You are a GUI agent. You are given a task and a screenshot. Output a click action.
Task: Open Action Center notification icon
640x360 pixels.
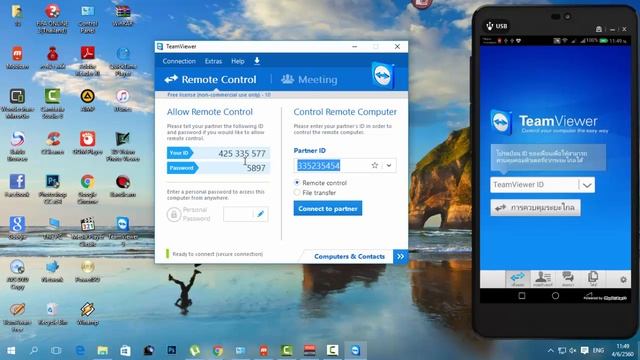(x=584, y=350)
